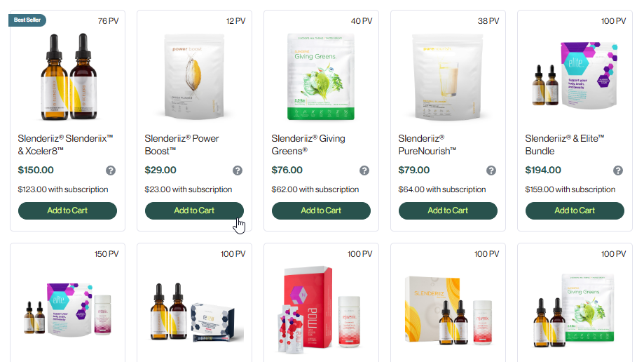Click the Power Boost pouch image

[194, 77]
